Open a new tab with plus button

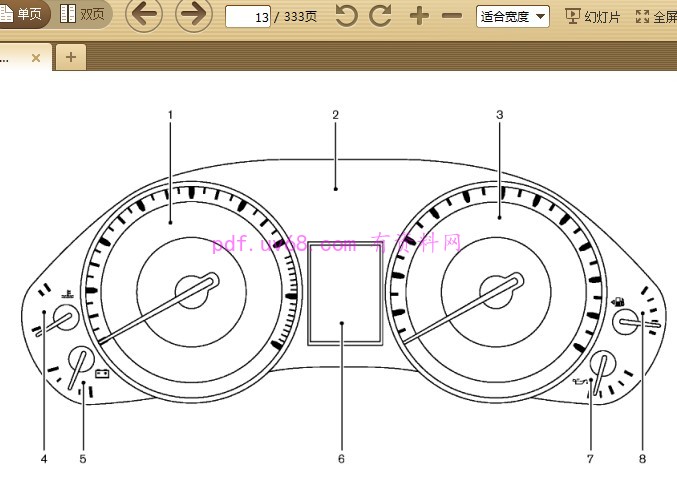click(70, 58)
